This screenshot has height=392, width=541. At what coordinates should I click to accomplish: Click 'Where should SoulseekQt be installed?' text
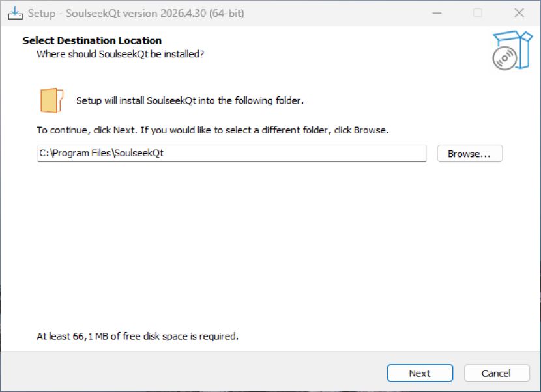[121, 54]
